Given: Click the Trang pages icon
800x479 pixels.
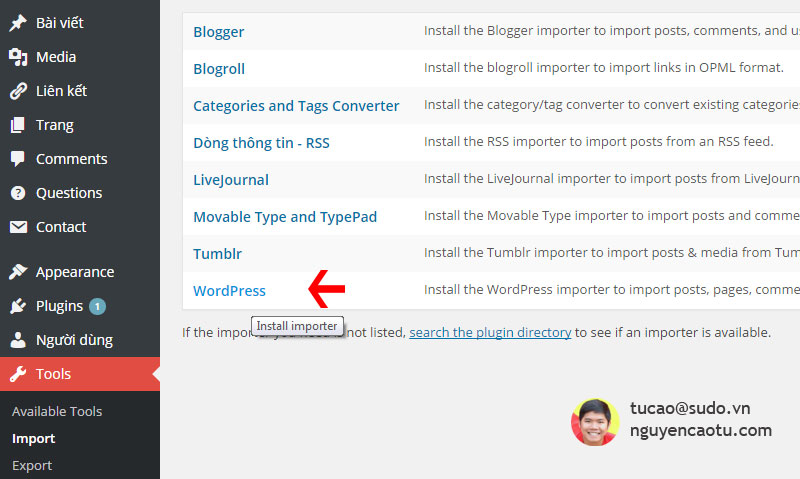Looking at the screenshot, I should (18, 125).
